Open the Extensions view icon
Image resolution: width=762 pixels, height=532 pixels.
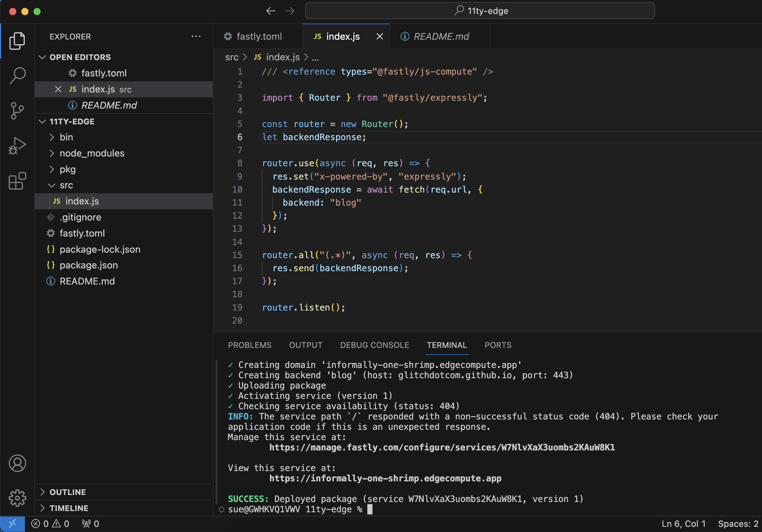17,181
